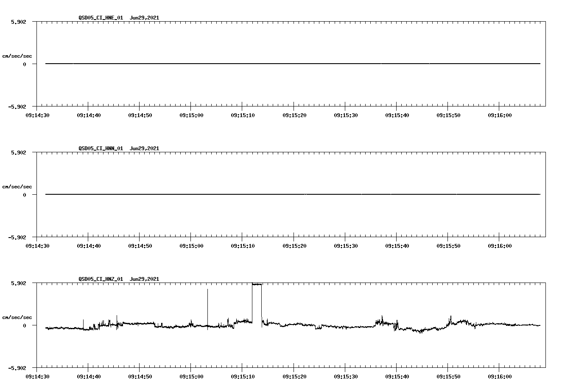Click the cm/sec/sec unit label of HNZ plot
The image size is (576, 392).
click(17, 317)
